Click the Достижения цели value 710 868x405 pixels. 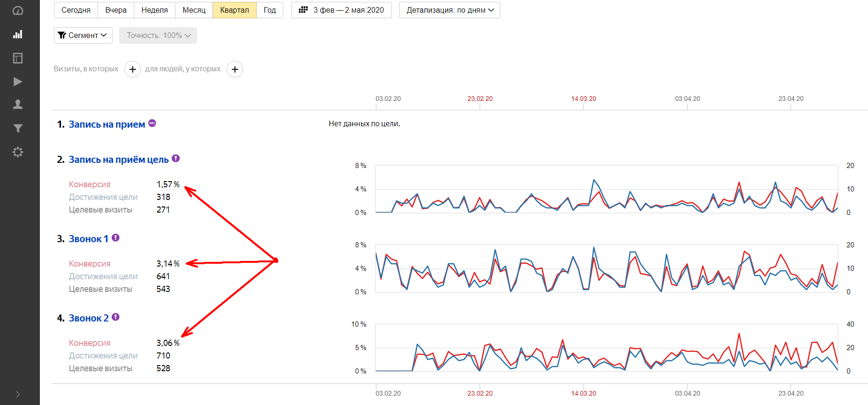(163, 356)
